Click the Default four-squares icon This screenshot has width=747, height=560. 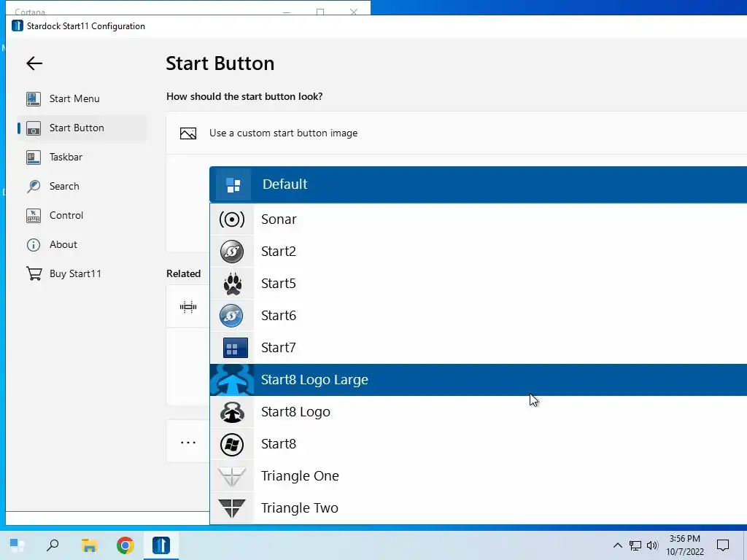233,184
